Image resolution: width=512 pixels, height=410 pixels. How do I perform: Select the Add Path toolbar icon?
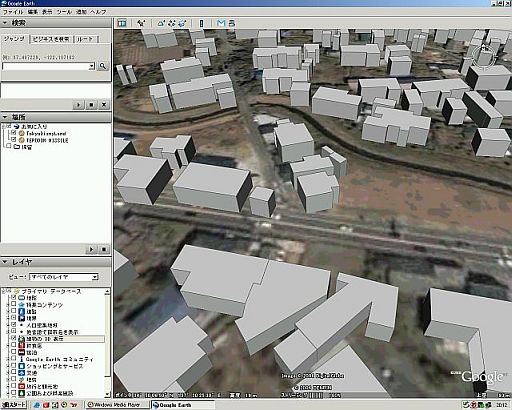pyautogui.click(x=172, y=23)
